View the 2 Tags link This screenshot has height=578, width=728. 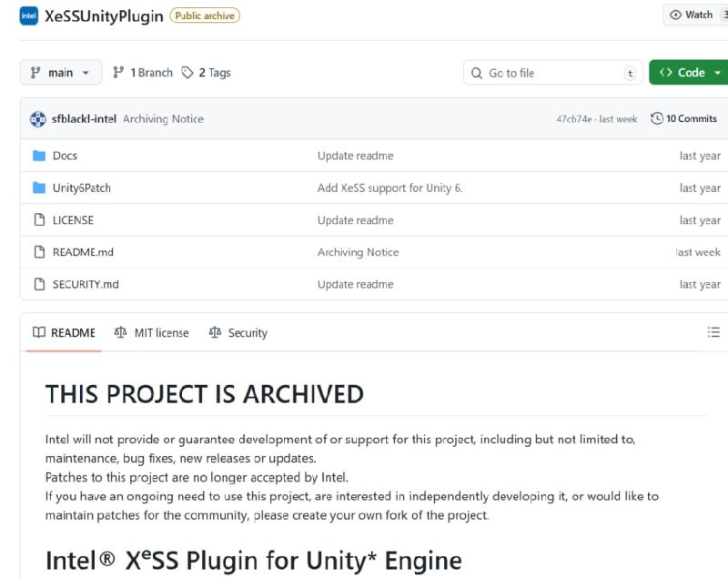pyautogui.click(x=207, y=73)
